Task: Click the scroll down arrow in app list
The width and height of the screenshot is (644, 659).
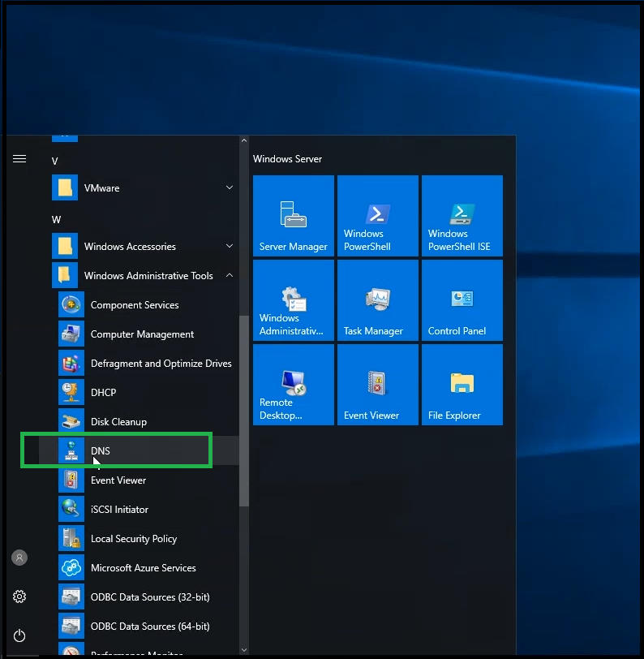Action: 243,650
